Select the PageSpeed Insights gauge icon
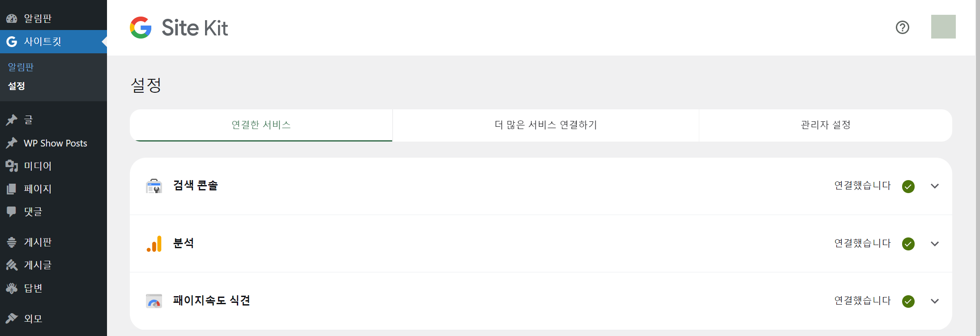 tap(154, 301)
